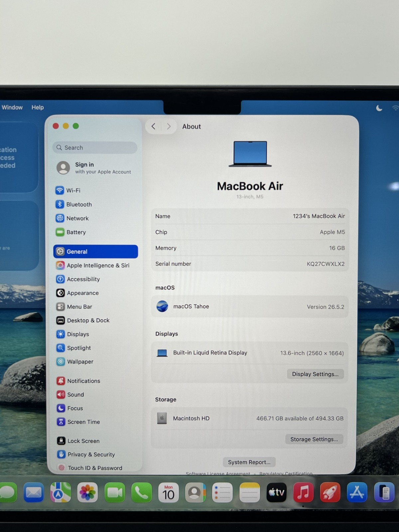Click the Macintosh HD storage row
This screenshot has width=399, height=532.
click(x=250, y=418)
